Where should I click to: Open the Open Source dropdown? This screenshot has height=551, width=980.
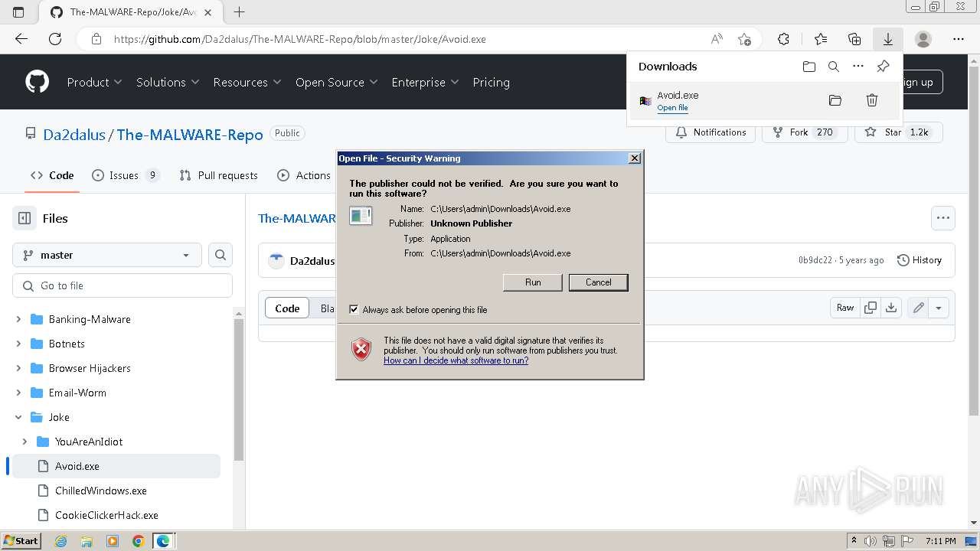(337, 82)
